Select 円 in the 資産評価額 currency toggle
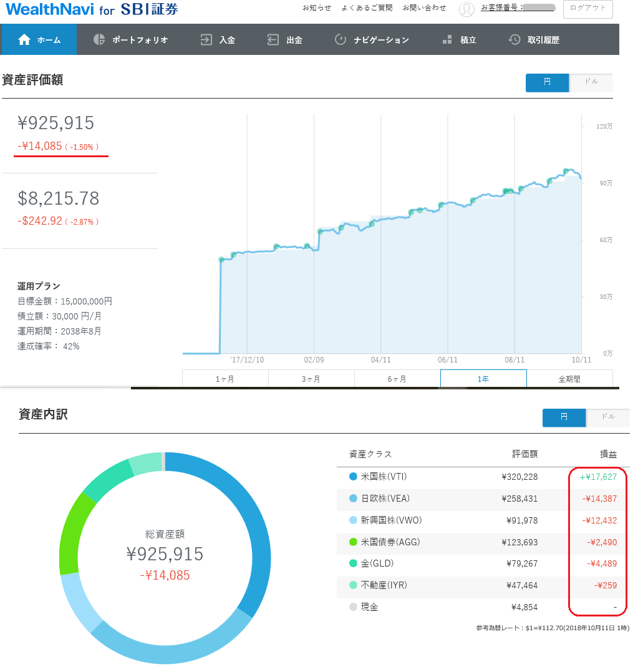The image size is (638, 672). pyautogui.click(x=547, y=82)
